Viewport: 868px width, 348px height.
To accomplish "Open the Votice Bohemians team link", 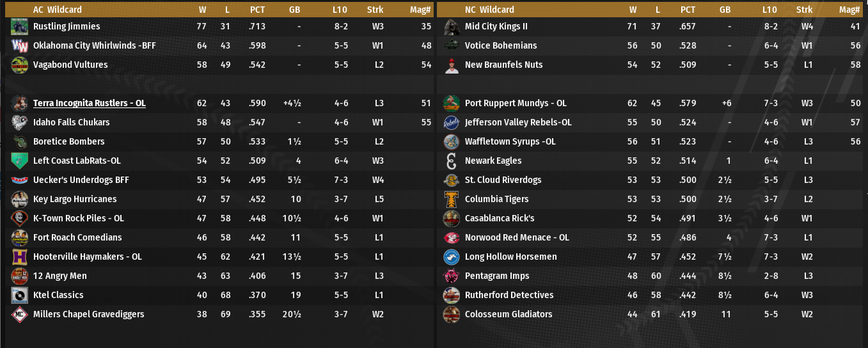I will [x=501, y=46].
